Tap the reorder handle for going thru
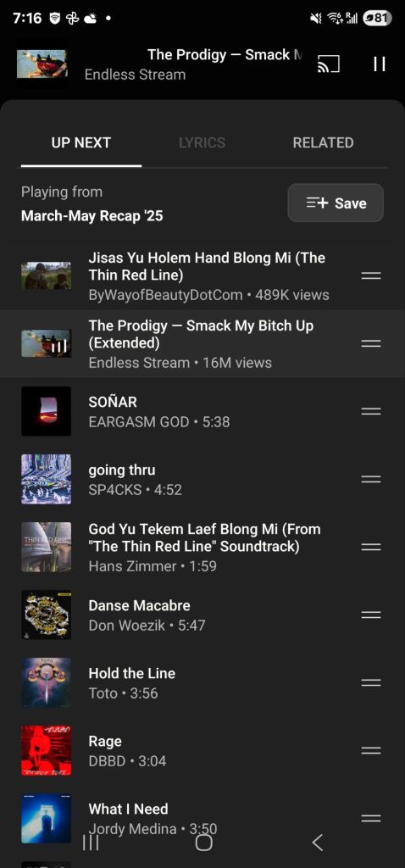Image resolution: width=405 pixels, height=868 pixels. click(371, 479)
